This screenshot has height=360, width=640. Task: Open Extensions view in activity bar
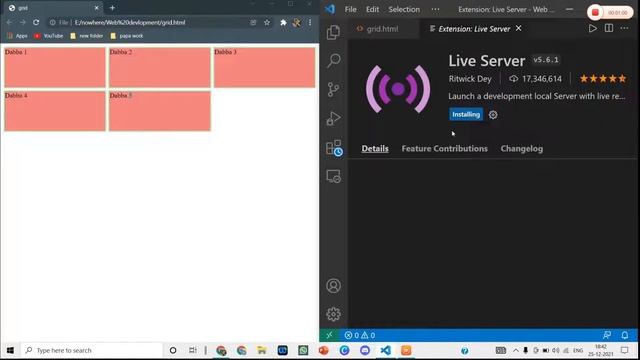pos(334,148)
